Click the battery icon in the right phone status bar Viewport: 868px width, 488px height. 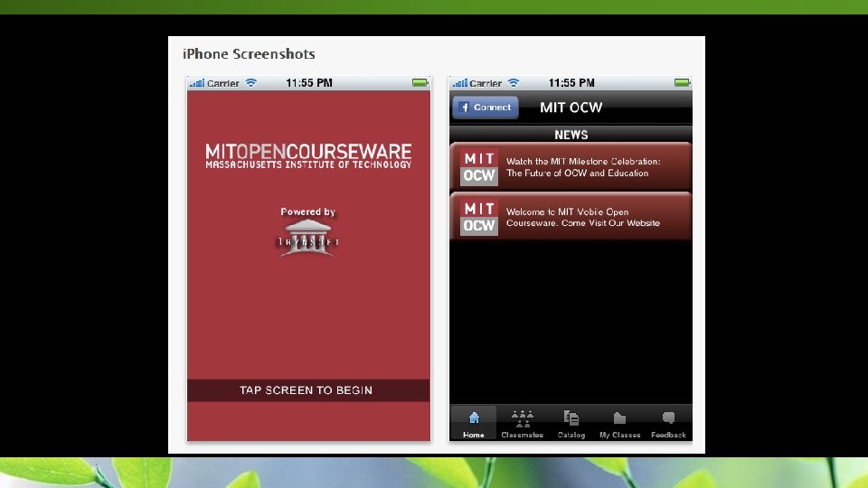682,83
